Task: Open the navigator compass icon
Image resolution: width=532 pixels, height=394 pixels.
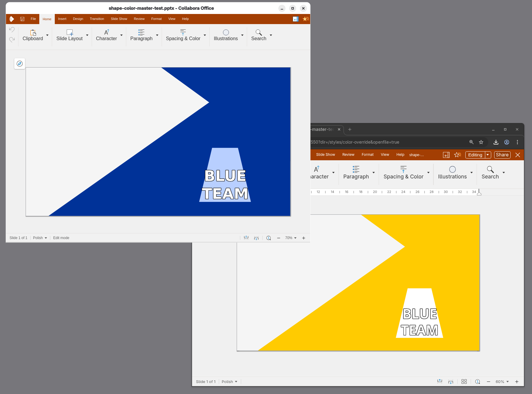Action: click(20, 64)
